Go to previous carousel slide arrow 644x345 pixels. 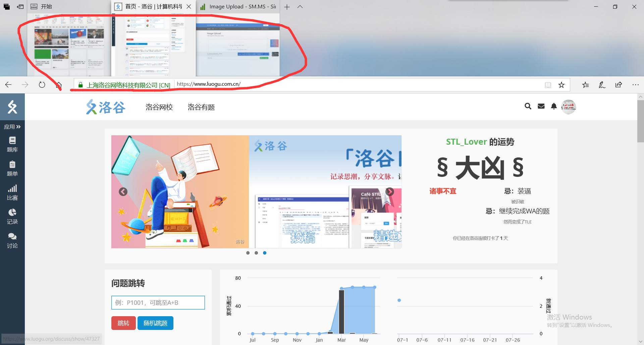coord(123,192)
